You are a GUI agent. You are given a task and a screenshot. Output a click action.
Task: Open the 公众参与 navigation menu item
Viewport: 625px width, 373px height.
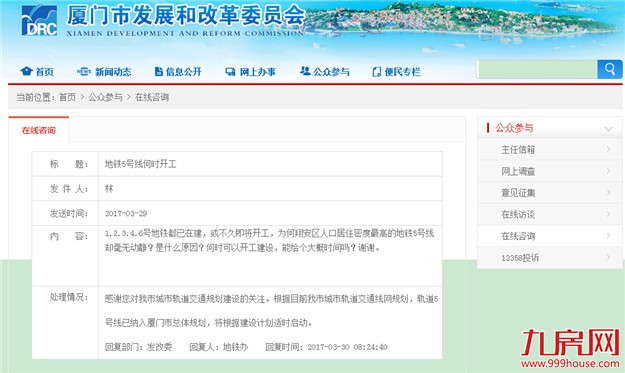click(x=331, y=72)
